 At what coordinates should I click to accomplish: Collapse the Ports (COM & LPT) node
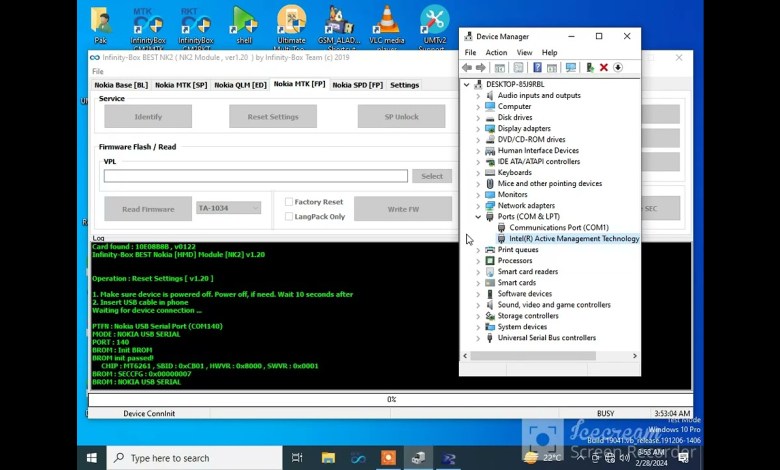tap(478, 217)
